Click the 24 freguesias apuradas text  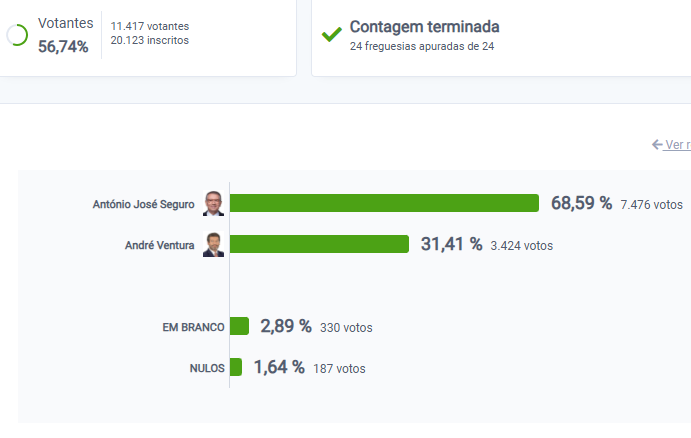tap(422, 46)
